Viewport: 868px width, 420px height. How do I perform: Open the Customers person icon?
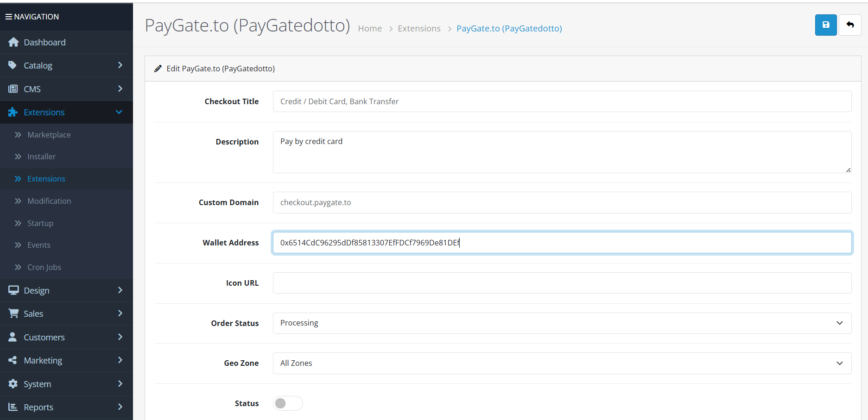click(x=13, y=337)
